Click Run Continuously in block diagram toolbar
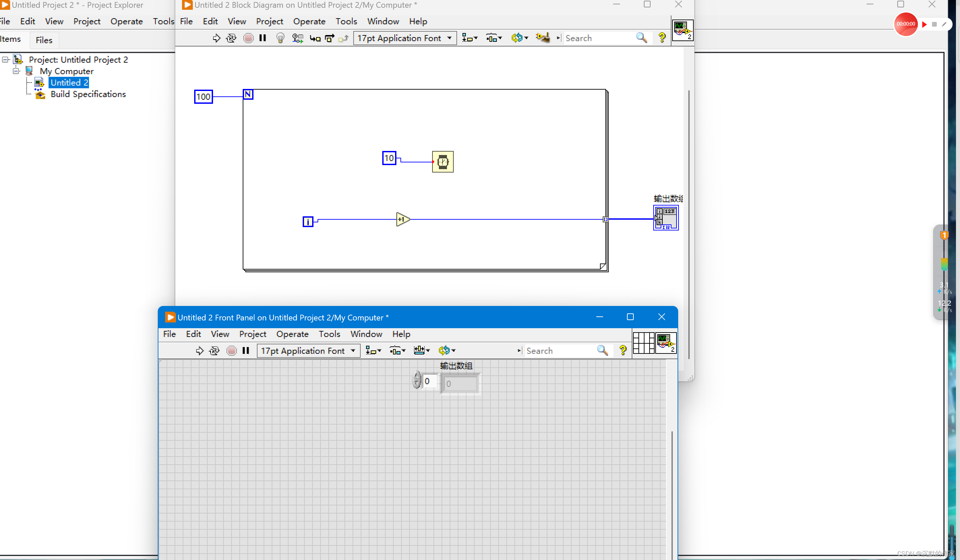The width and height of the screenshot is (960, 560). tap(231, 38)
